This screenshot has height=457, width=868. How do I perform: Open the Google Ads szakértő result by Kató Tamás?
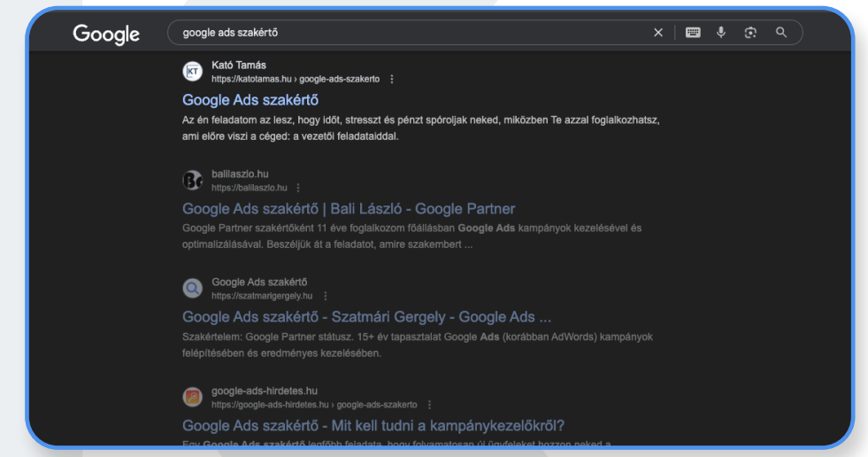click(x=250, y=100)
